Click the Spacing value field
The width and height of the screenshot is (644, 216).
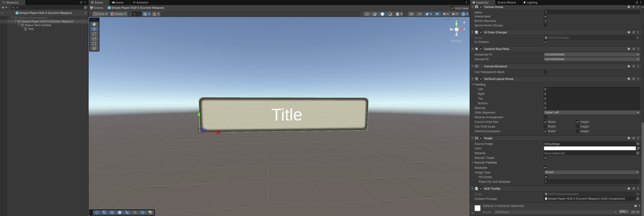coord(592,108)
